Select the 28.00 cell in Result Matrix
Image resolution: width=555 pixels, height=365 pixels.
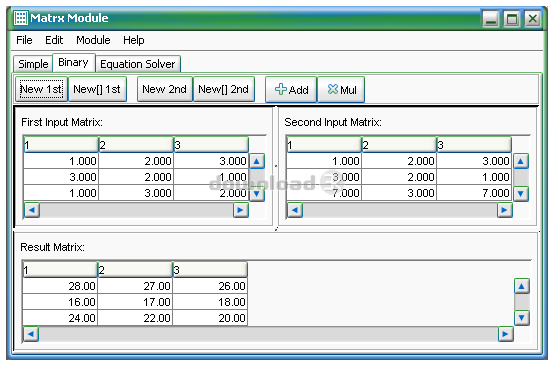coord(60,286)
